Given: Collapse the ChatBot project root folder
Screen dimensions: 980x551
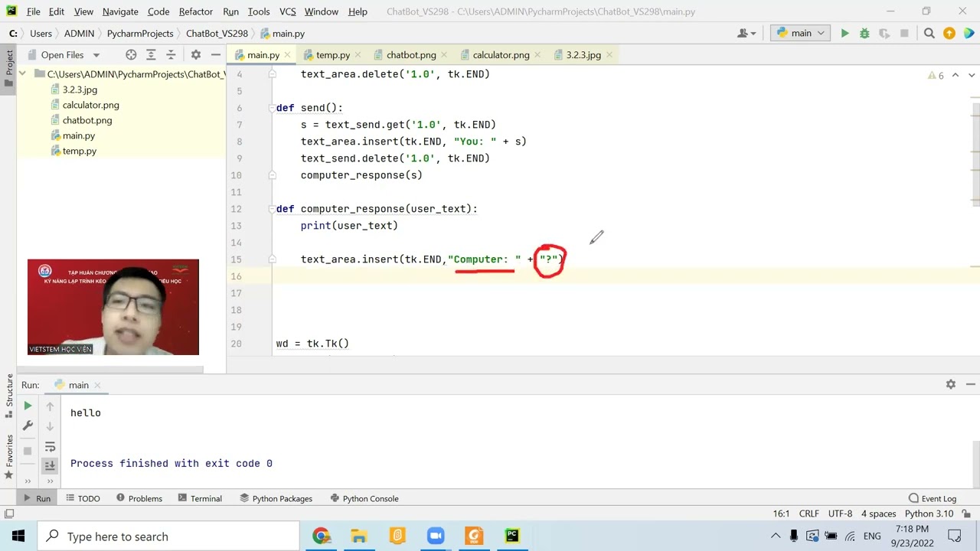Looking at the screenshot, I should click(22, 74).
